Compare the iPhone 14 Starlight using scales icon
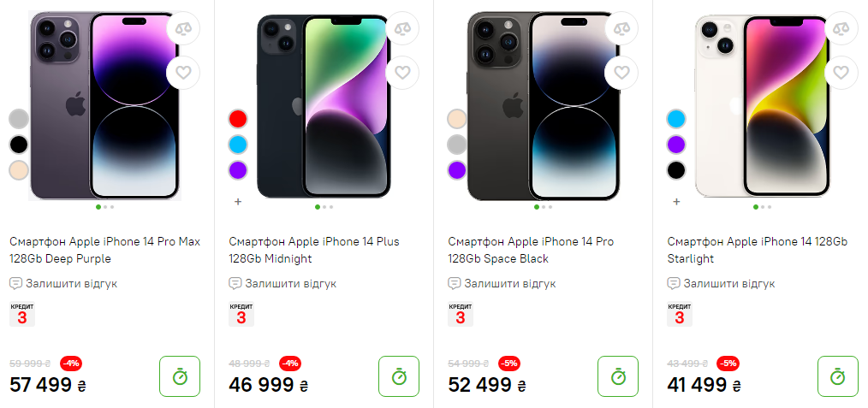The height and width of the screenshot is (408, 868). 841,28
